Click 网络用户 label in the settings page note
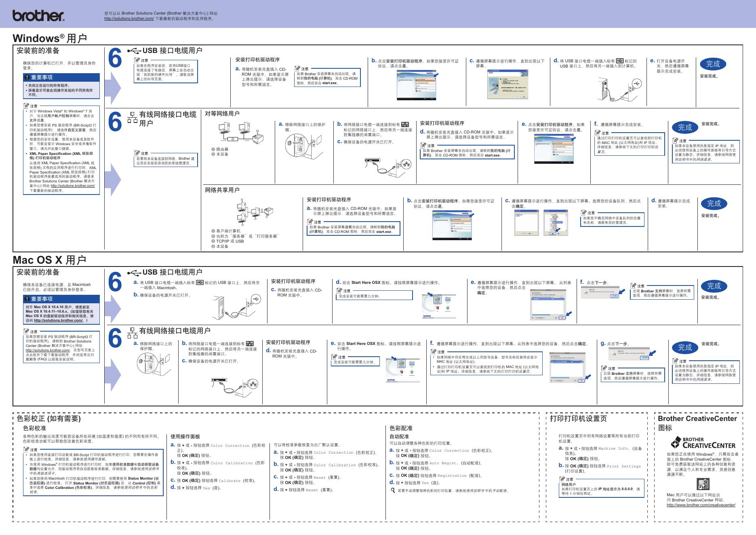Image resolution: width=756 pixels, height=535 pixels. [x=569, y=484]
